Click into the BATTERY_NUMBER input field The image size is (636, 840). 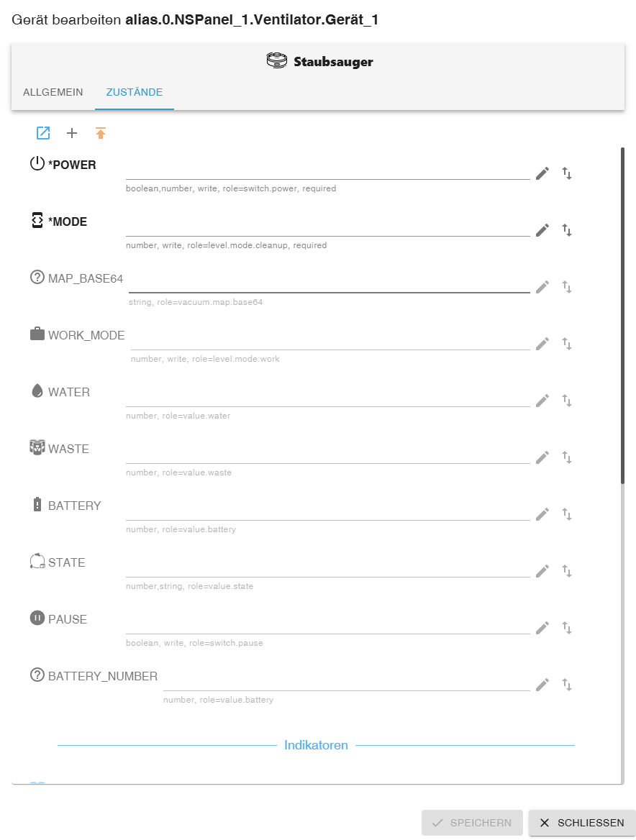346,682
